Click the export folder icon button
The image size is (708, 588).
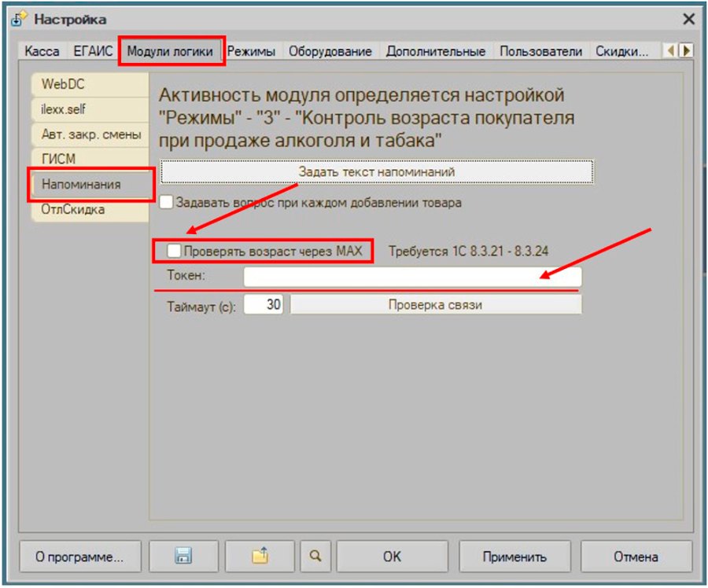click(260, 556)
